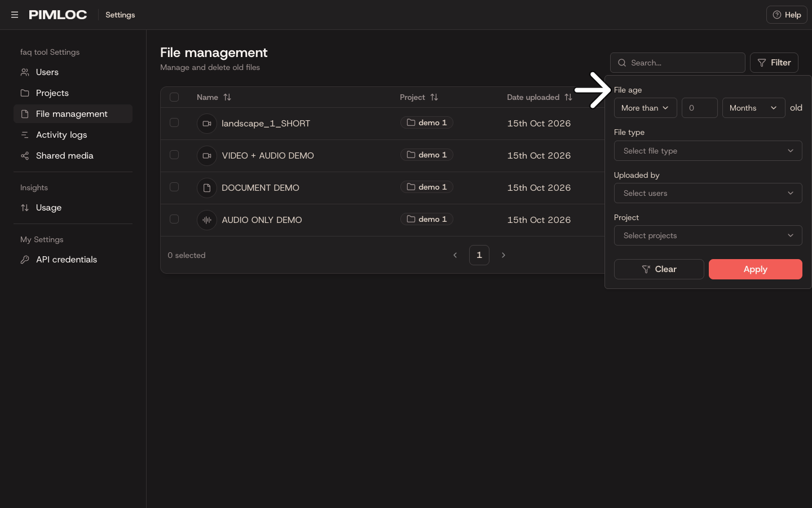The width and height of the screenshot is (812, 508).
Task: Click demo 1 project tag on landscape_1_SHORT row
Action: point(427,122)
